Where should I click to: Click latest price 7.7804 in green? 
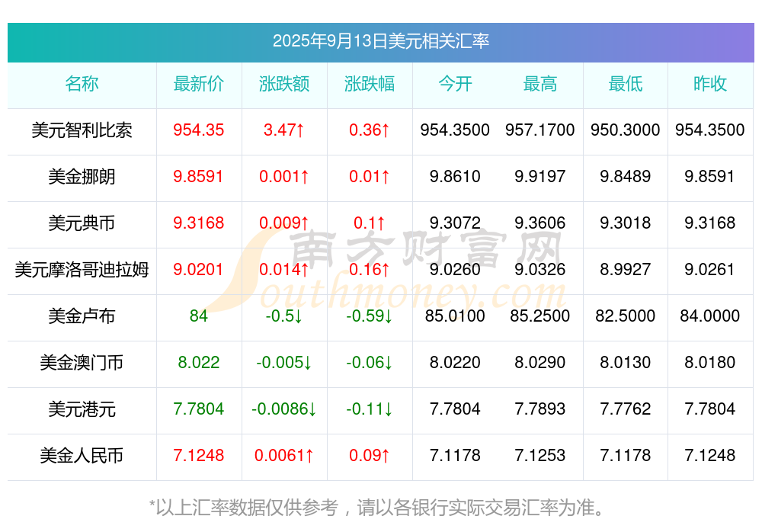coord(199,409)
